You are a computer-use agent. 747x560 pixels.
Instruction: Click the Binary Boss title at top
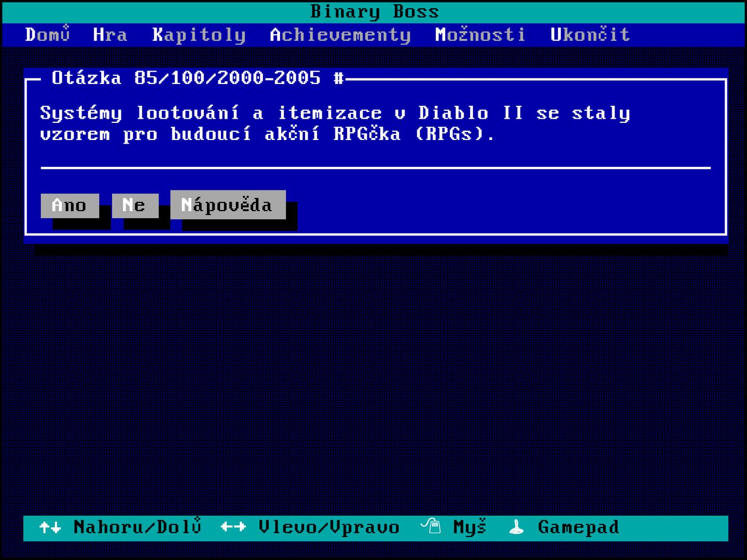point(374,11)
